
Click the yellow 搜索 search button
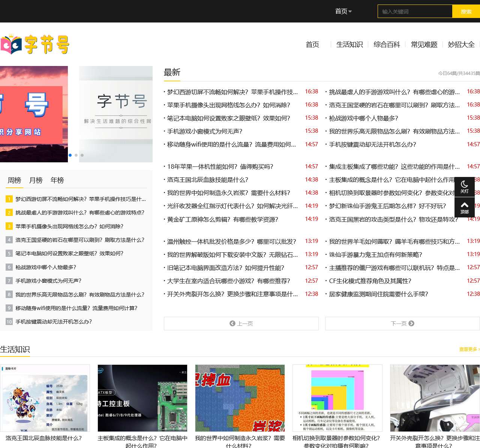coord(466,11)
